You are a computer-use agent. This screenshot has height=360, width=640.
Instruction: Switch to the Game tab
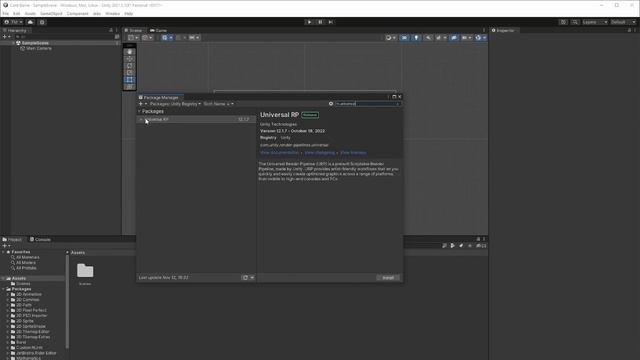point(159,30)
